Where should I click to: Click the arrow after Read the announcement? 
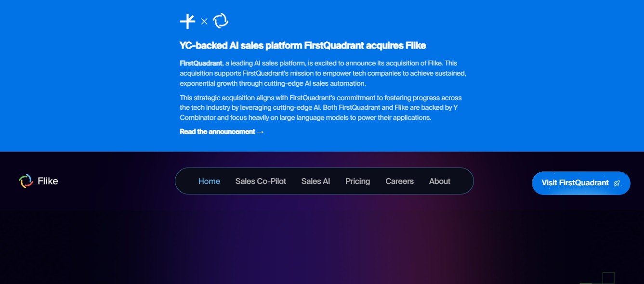pos(260,132)
